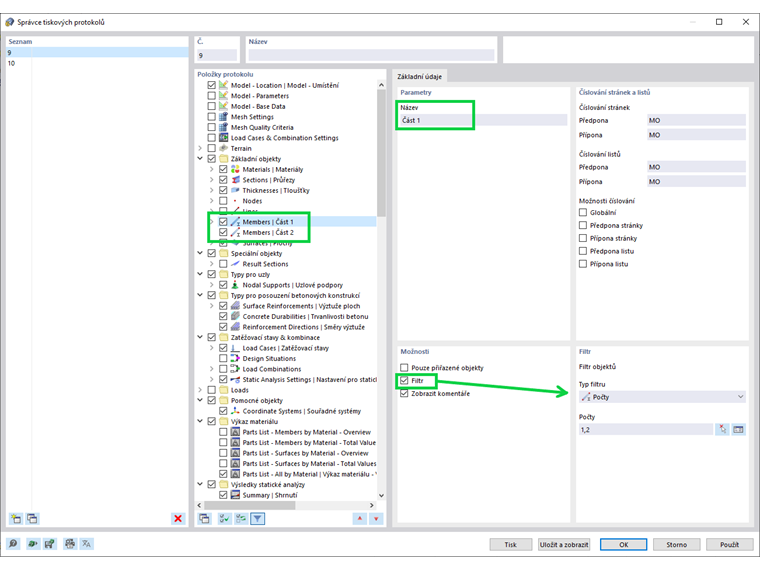Enable the Nodes checkbox
Viewport: 760px width, 570px height.
click(223, 201)
